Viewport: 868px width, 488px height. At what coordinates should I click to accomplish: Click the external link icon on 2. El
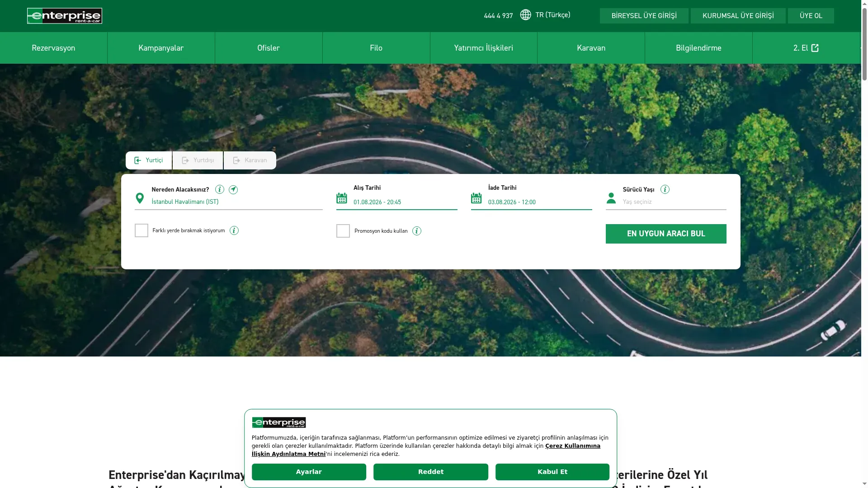[x=815, y=48]
